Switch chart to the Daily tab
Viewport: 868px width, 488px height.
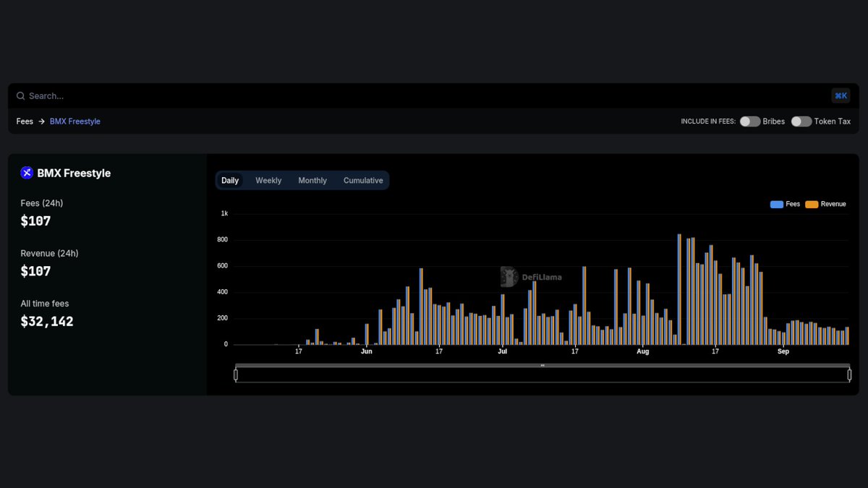(x=230, y=181)
